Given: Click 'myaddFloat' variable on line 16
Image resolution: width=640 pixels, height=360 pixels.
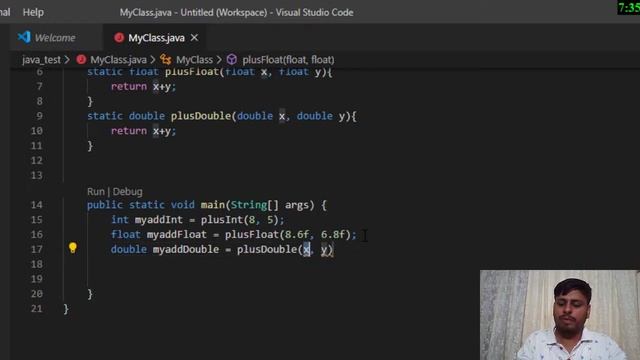Looking at the screenshot, I should click(x=177, y=235).
